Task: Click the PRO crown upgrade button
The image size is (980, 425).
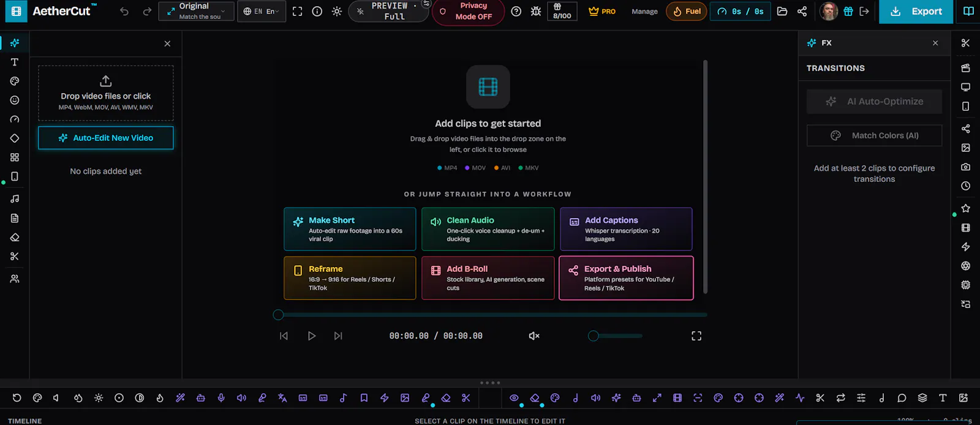Action: pyautogui.click(x=602, y=11)
